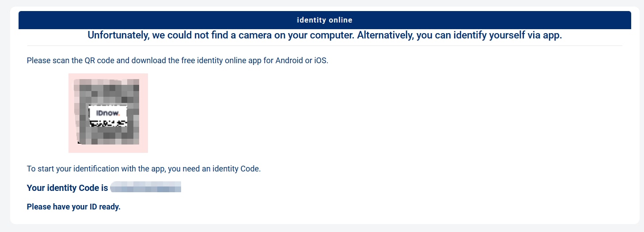The width and height of the screenshot is (644, 232).
Task: Click the word "Android" in the instructions
Action: (x=290, y=61)
